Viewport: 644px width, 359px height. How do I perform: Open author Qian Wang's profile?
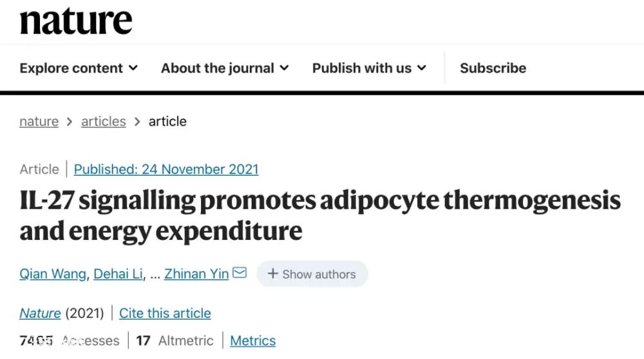(x=53, y=273)
